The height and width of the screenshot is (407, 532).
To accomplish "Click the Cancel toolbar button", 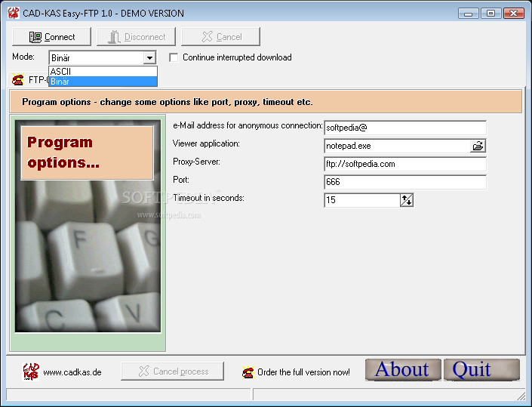I will 220,37.
